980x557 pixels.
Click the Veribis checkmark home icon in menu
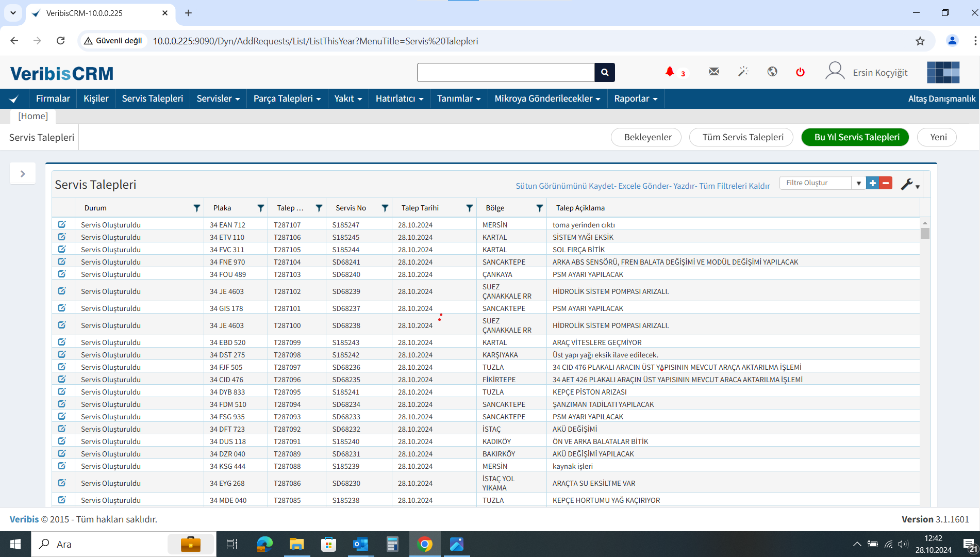coord(14,99)
